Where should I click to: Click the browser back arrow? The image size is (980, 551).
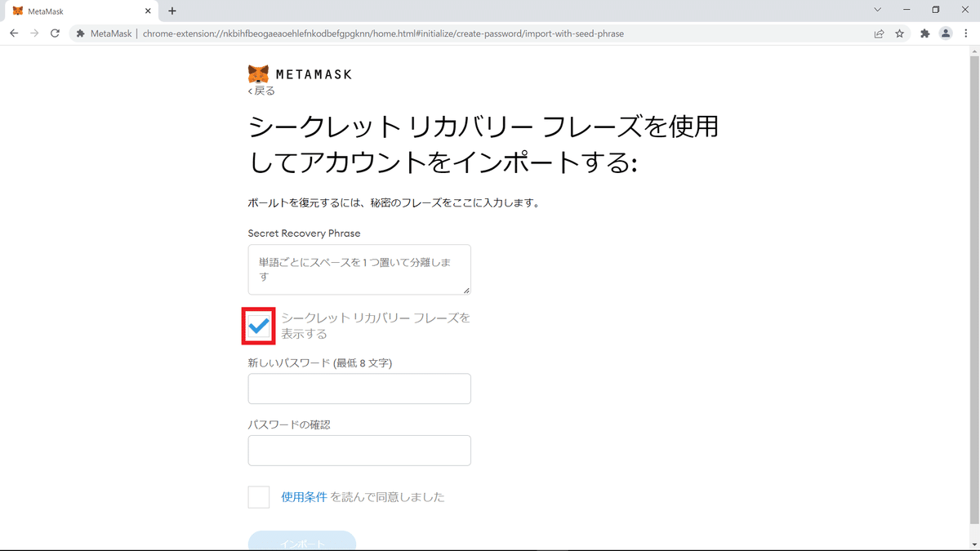tap(14, 33)
